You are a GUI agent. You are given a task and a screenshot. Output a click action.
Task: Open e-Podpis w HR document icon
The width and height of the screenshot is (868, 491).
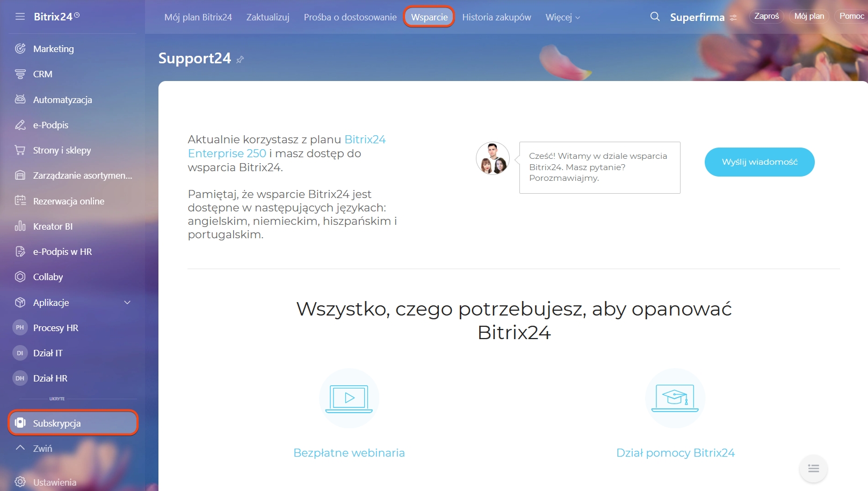pyautogui.click(x=20, y=252)
